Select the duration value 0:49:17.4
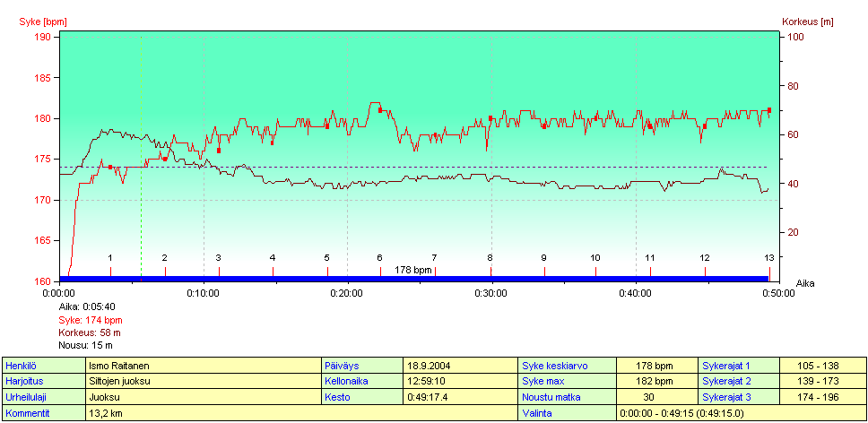Image resolution: width=868 pixels, height=423 pixels. (459, 397)
